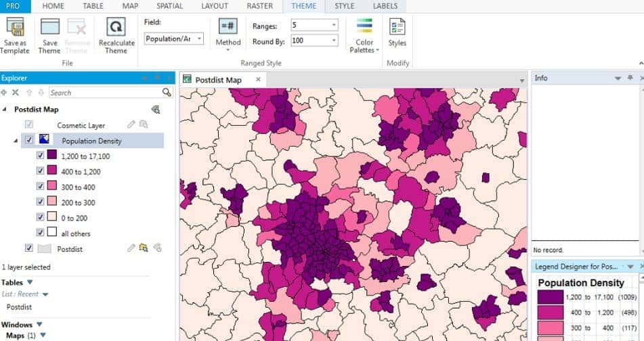The width and height of the screenshot is (644, 341).
Task: Click the editable pencil icon for Postdist layer
Action: pyautogui.click(x=131, y=248)
